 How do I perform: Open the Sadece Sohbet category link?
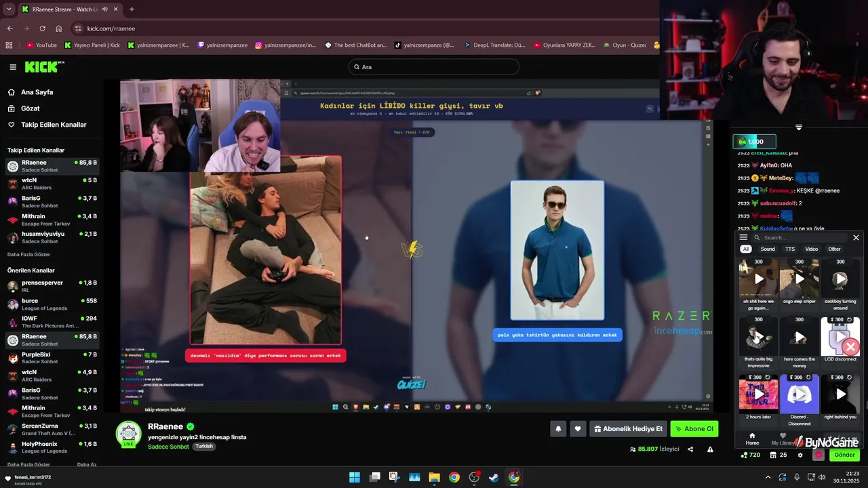pos(168,447)
